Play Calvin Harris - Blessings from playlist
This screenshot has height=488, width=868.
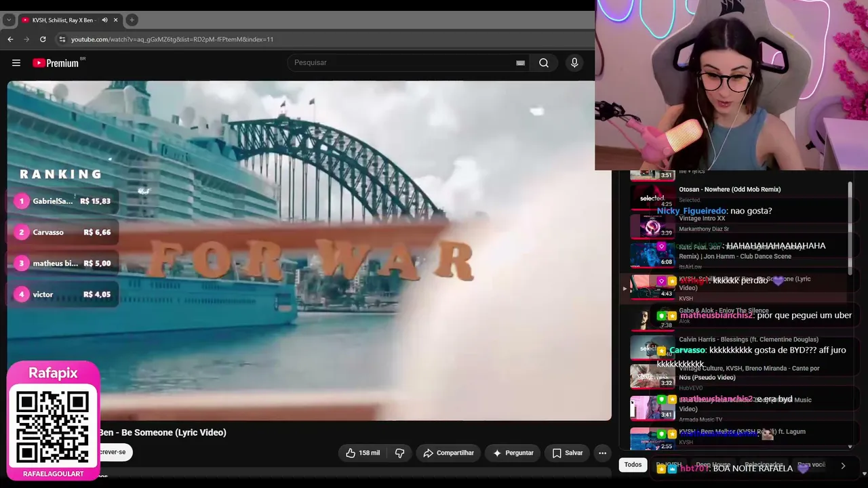tap(749, 340)
